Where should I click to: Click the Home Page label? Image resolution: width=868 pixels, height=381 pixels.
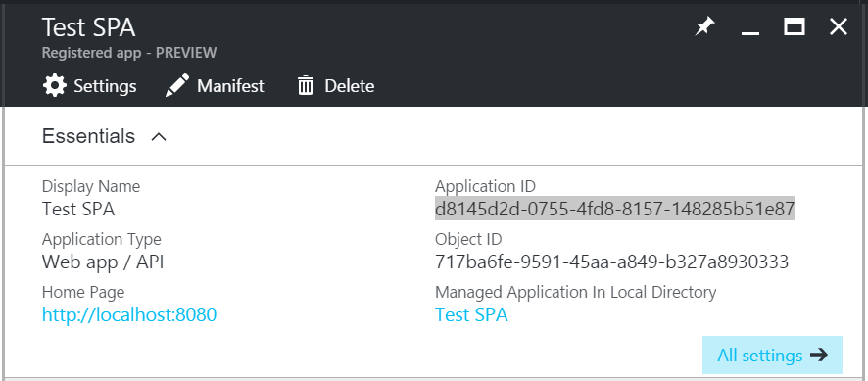point(83,292)
